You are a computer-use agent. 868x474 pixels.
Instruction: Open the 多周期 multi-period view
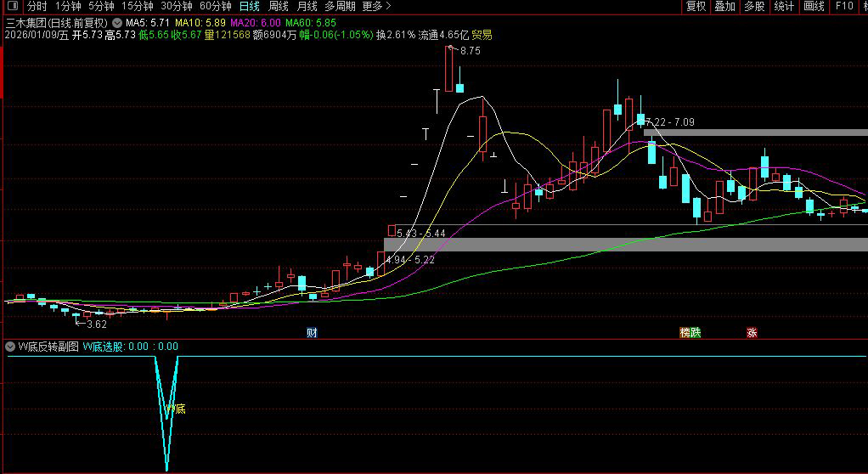pyautogui.click(x=340, y=6)
